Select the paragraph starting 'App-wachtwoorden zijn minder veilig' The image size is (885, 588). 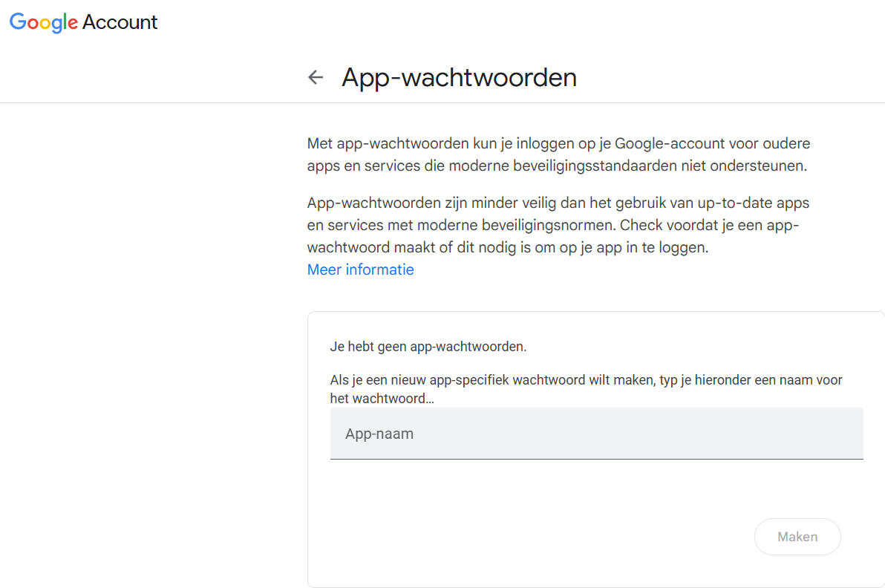point(558,225)
